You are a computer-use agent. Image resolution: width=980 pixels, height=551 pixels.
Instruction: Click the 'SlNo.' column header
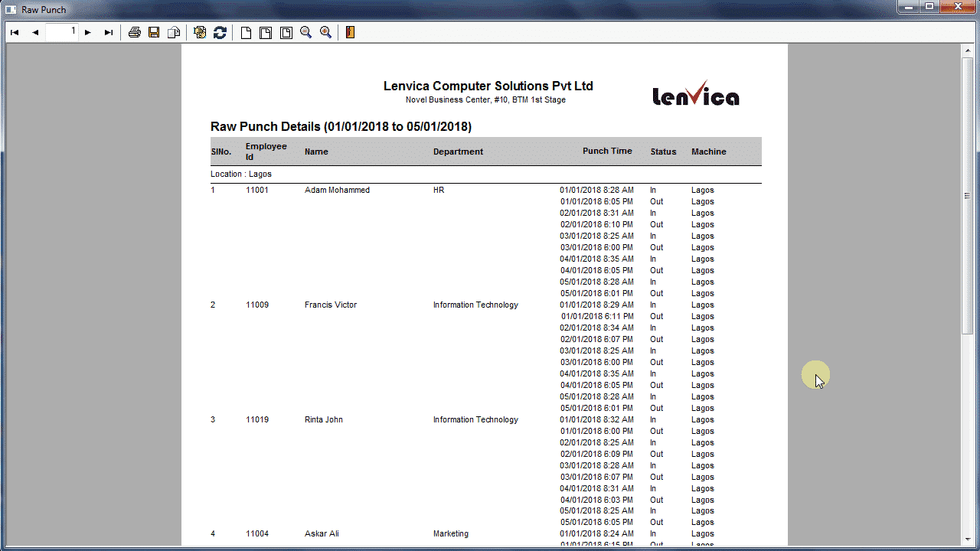(x=220, y=152)
